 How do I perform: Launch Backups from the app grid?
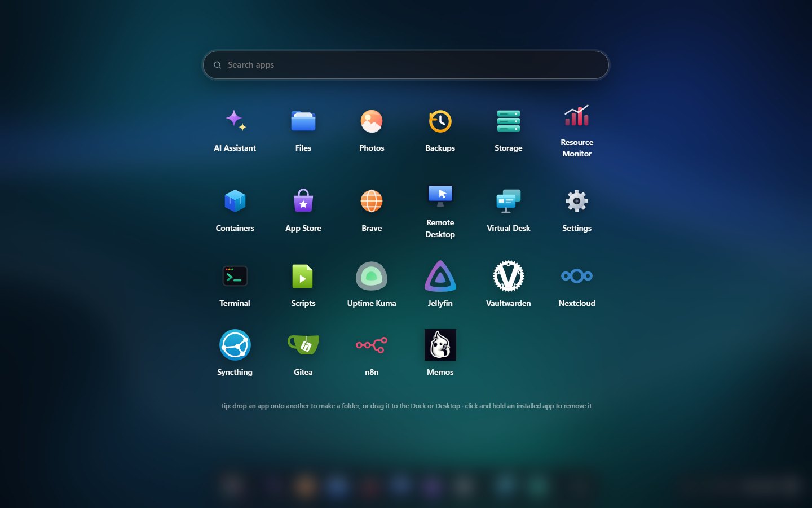(x=440, y=121)
